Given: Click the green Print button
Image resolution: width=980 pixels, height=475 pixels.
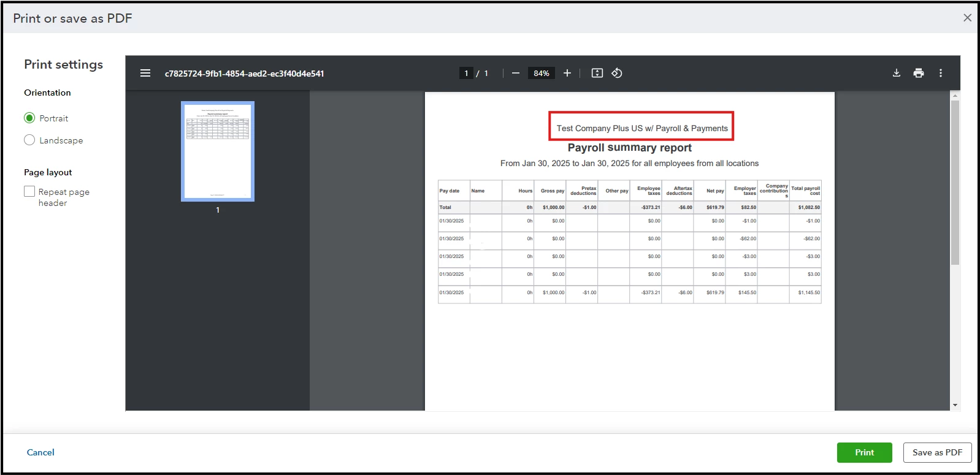Looking at the screenshot, I should pyautogui.click(x=865, y=452).
